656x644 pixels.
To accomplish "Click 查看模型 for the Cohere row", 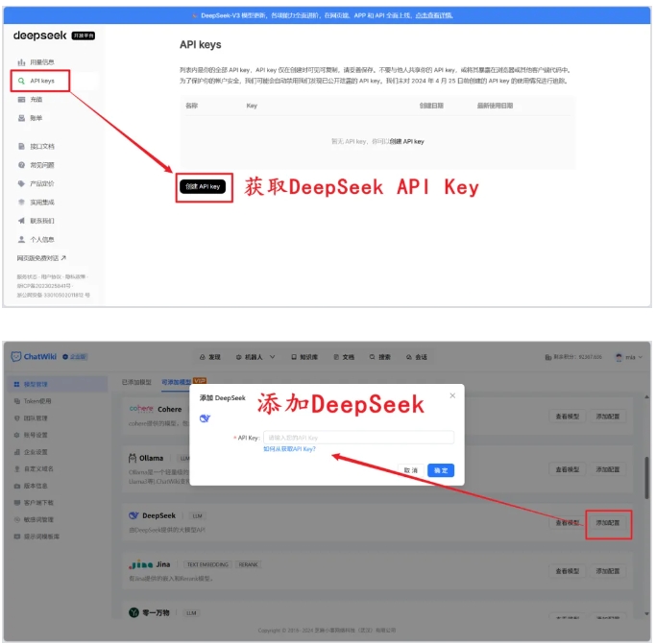I will click(x=568, y=417).
